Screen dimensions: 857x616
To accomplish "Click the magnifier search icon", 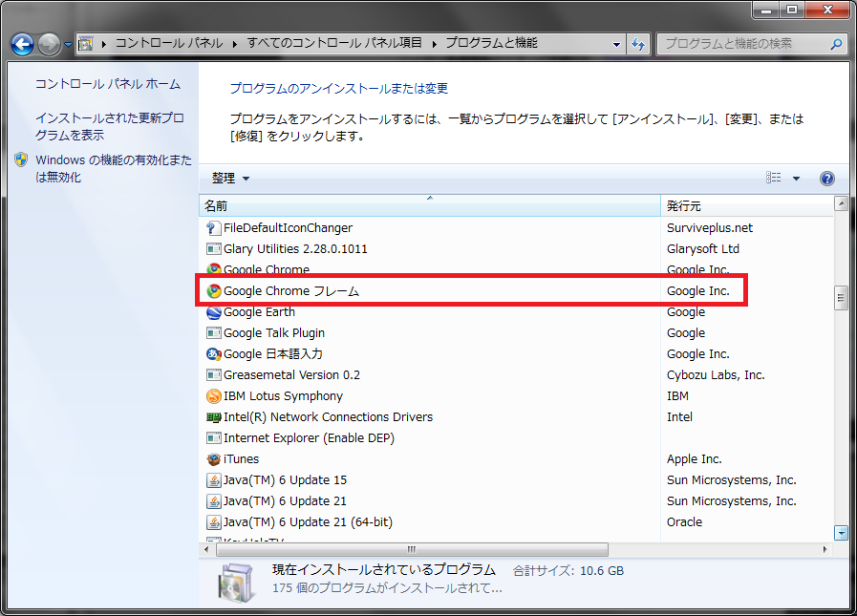I will (836, 44).
